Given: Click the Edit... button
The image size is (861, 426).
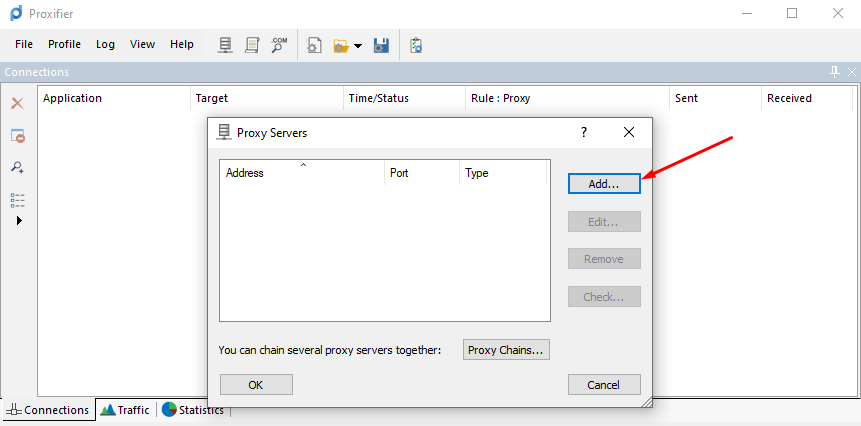Looking at the screenshot, I should pos(604,222).
